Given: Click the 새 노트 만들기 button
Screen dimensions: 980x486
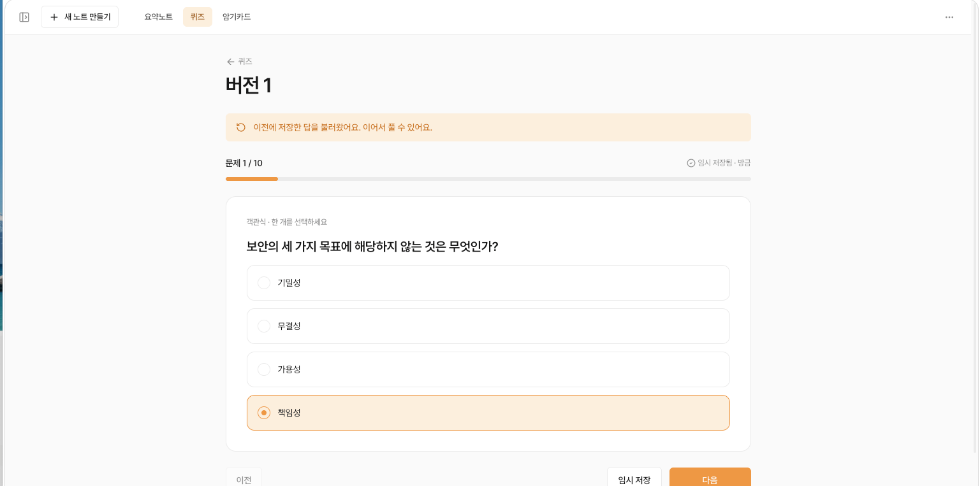Looking at the screenshot, I should pyautogui.click(x=80, y=17).
